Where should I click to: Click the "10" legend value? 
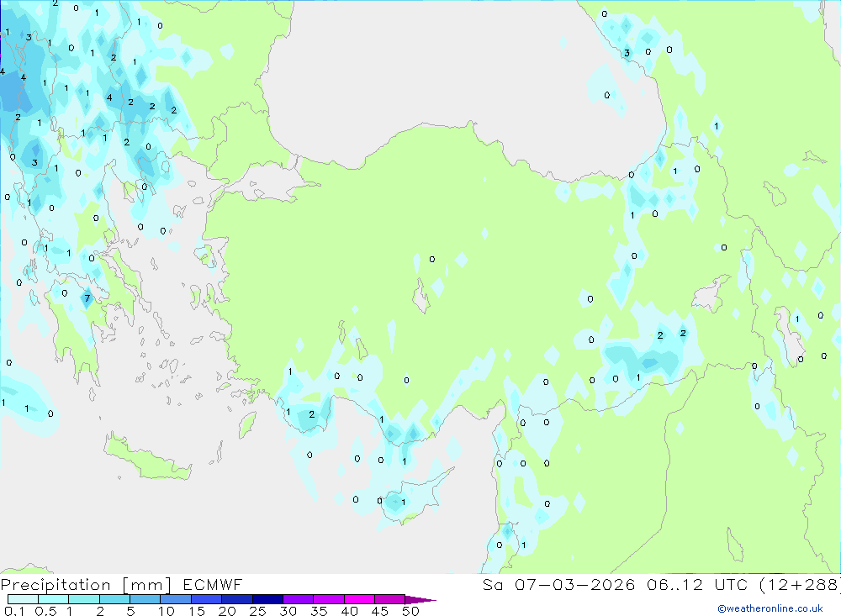point(167,611)
